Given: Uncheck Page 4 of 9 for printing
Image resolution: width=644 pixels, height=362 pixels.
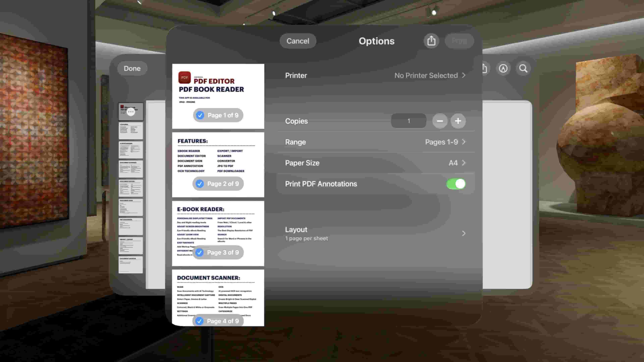Looking at the screenshot, I should coord(199,321).
